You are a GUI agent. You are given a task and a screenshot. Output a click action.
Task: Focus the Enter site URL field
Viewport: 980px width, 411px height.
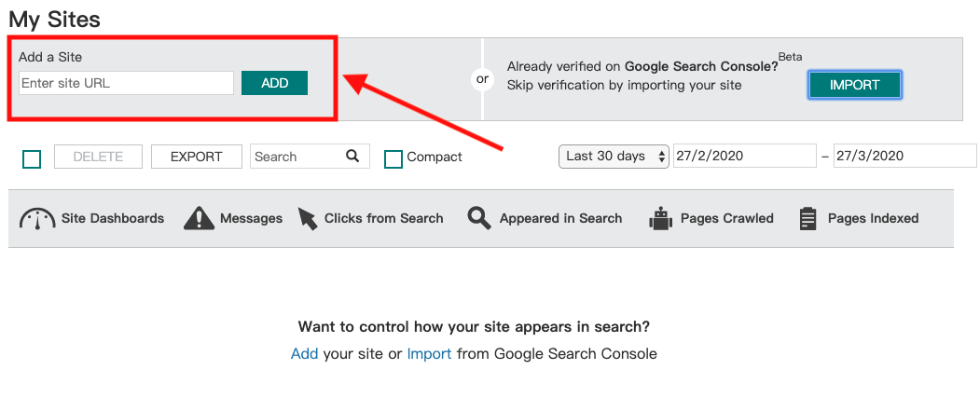(x=126, y=83)
